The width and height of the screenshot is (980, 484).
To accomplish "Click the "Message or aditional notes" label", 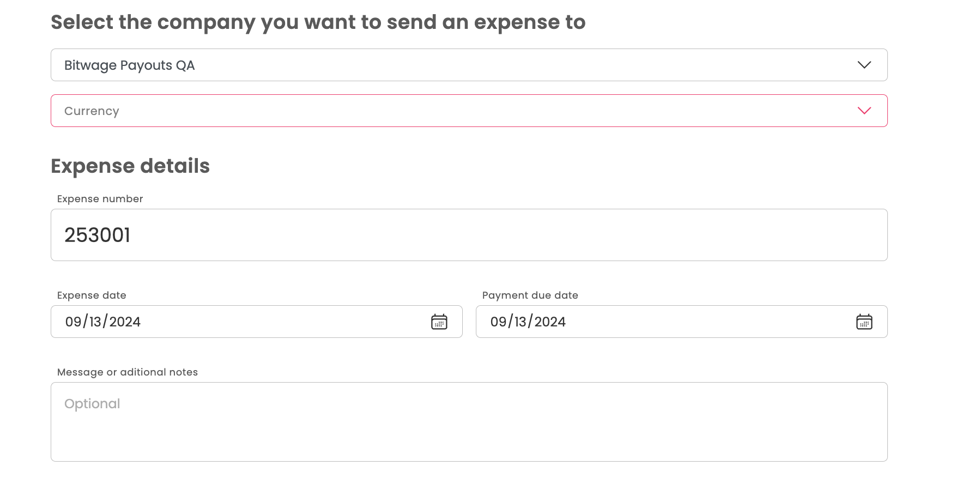I will (127, 372).
